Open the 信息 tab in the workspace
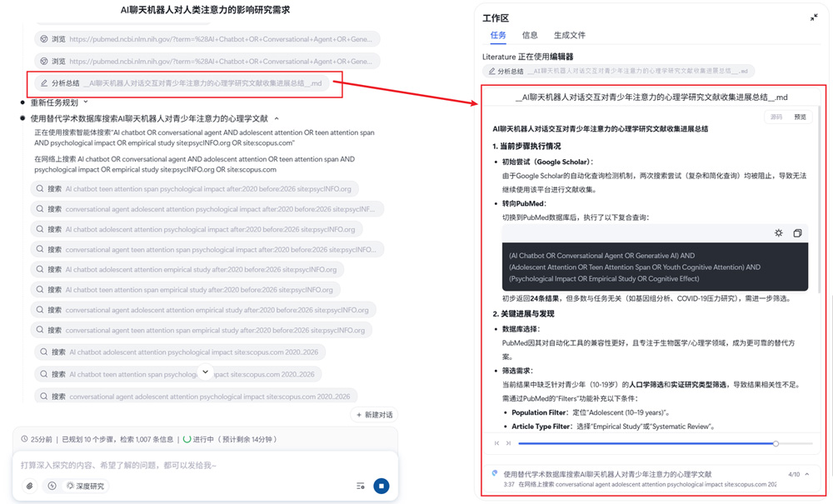The width and height of the screenshot is (833, 504). [x=532, y=35]
